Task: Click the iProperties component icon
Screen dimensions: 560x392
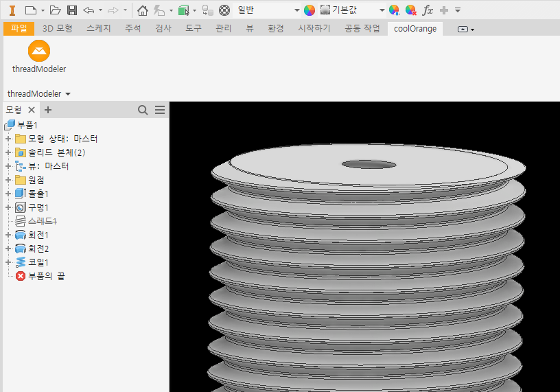Action: (207, 10)
